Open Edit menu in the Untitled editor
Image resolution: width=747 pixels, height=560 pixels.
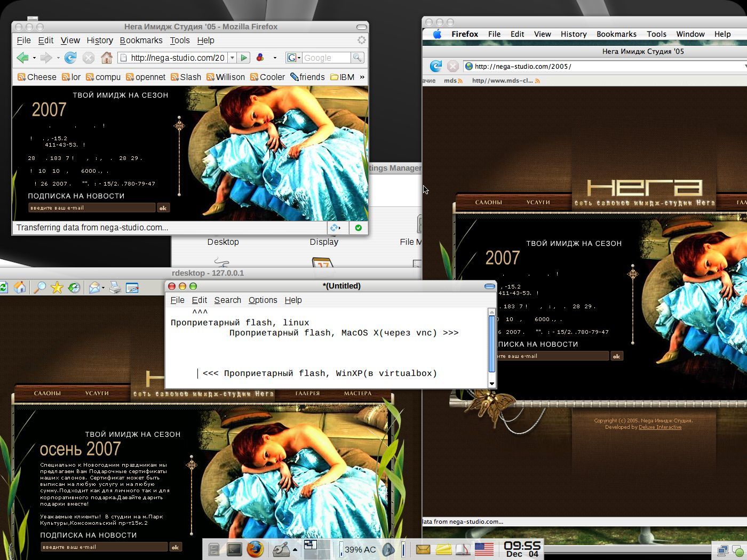(199, 300)
